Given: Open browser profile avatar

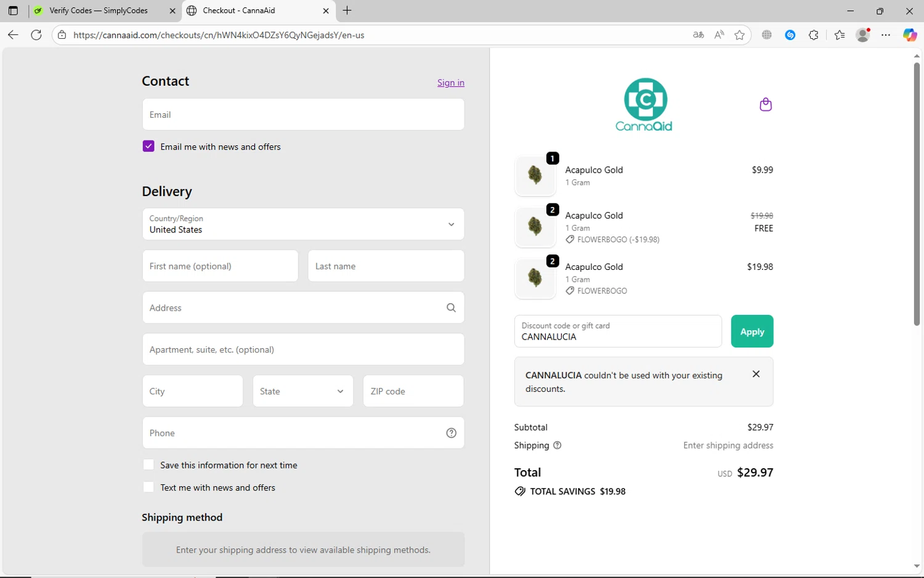Looking at the screenshot, I should click(863, 35).
